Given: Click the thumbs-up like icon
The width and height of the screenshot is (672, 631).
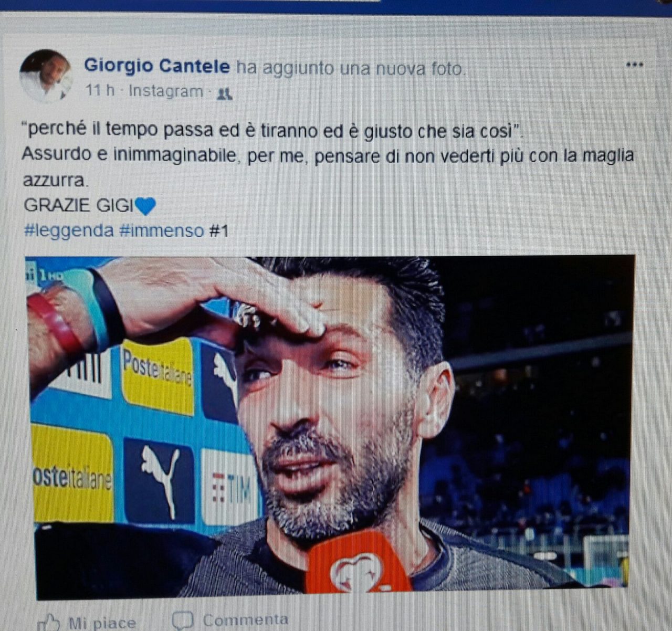Looking at the screenshot, I should point(49,622).
